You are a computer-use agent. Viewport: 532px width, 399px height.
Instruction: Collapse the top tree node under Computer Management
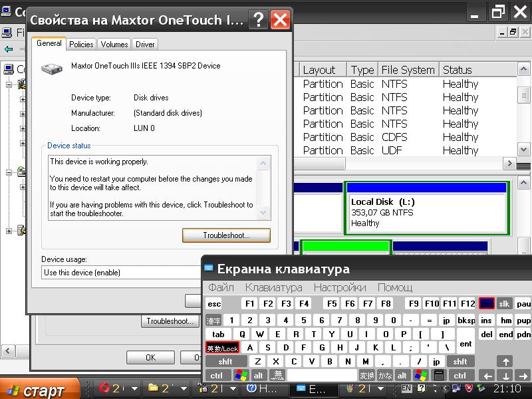point(9,84)
